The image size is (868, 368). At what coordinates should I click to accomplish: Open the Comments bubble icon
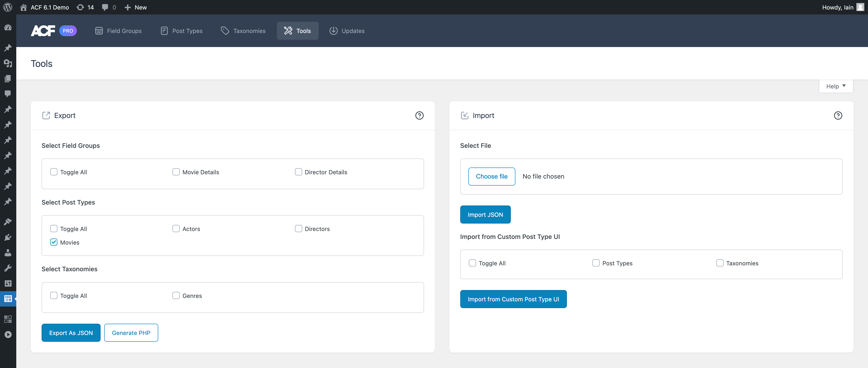[x=8, y=94]
